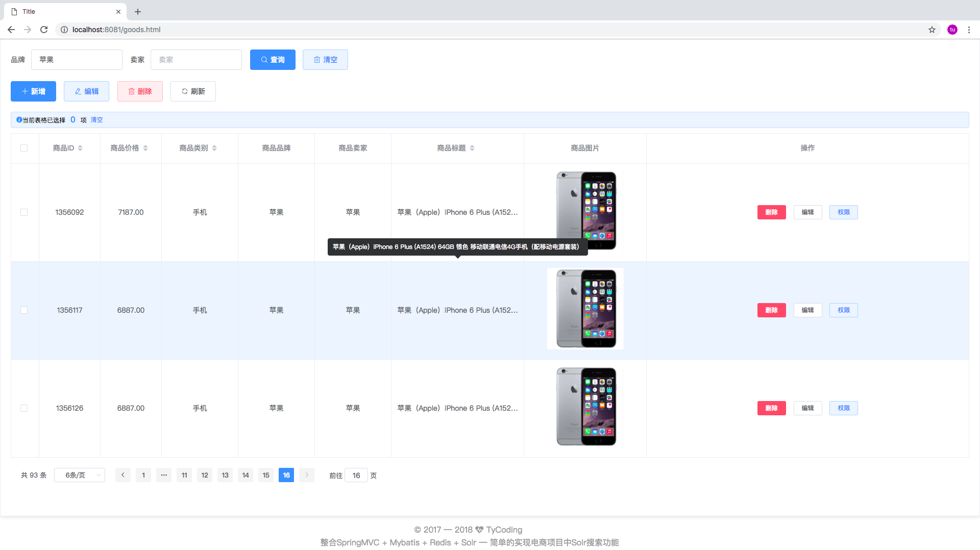980x550 pixels.
Task: Select the Title browser tab
Action: [65, 11]
